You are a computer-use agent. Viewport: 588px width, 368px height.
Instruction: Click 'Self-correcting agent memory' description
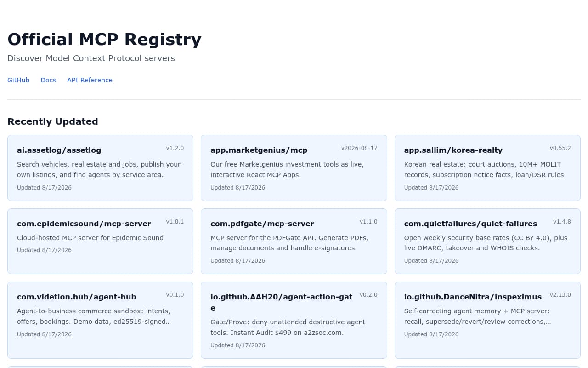(477, 316)
